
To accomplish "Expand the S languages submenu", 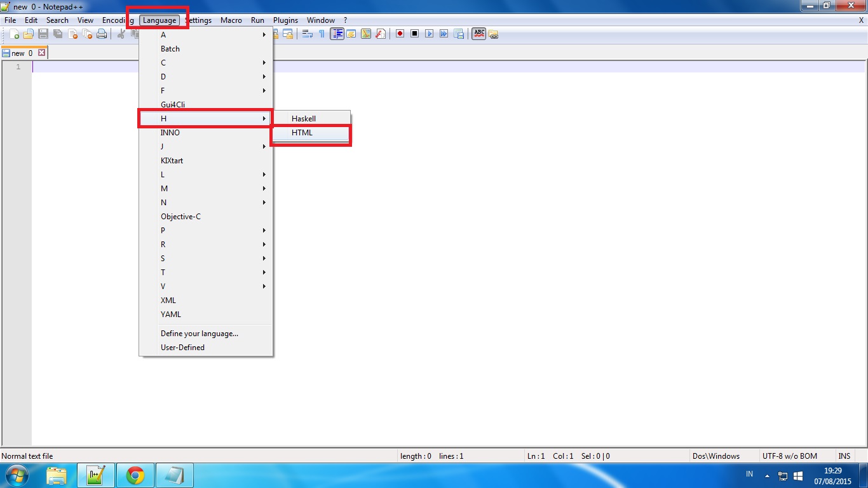I will coord(207,259).
